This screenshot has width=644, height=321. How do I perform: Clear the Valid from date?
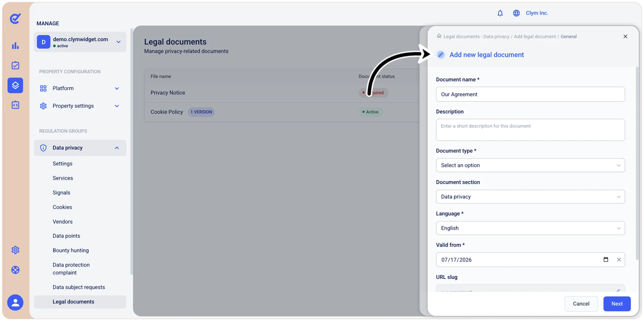click(619, 259)
